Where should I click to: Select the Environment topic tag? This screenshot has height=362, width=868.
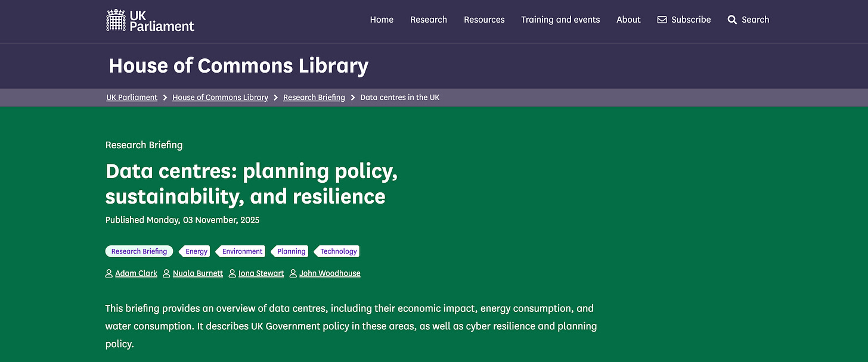[x=241, y=251]
